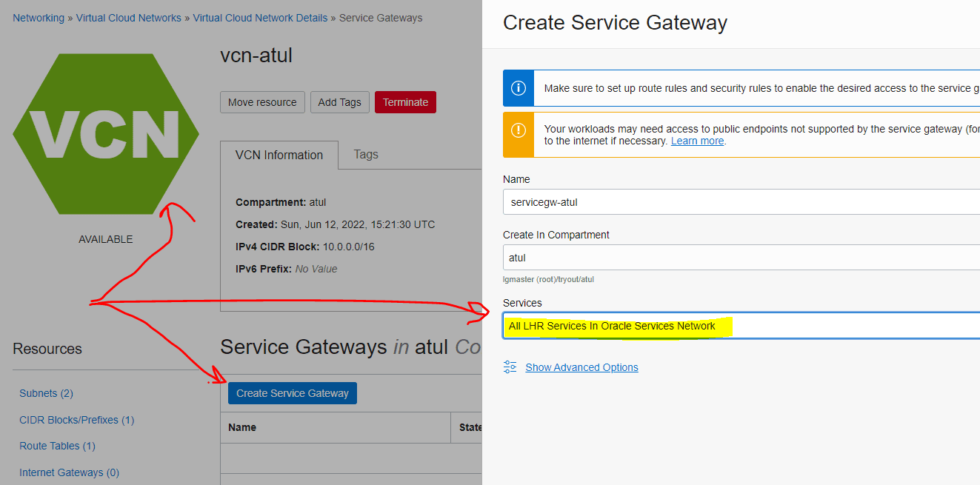The height and width of the screenshot is (485, 980).
Task: Click the Learn more link in the warning banner
Action: click(697, 141)
